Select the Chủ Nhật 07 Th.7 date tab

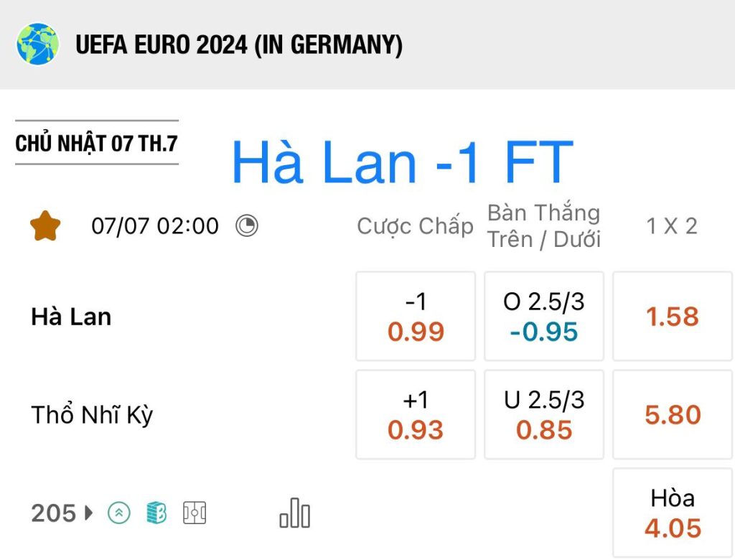tap(97, 143)
